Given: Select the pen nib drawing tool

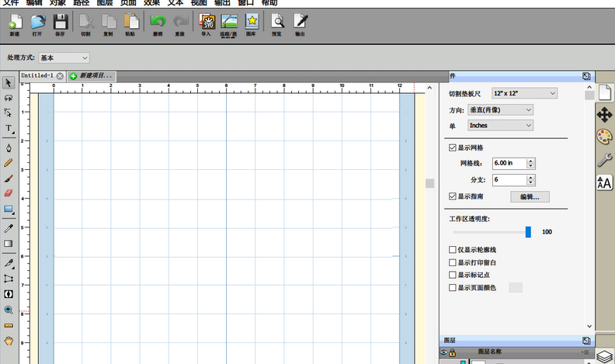Looking at the screenshot, I should click(x=9, y=147).
